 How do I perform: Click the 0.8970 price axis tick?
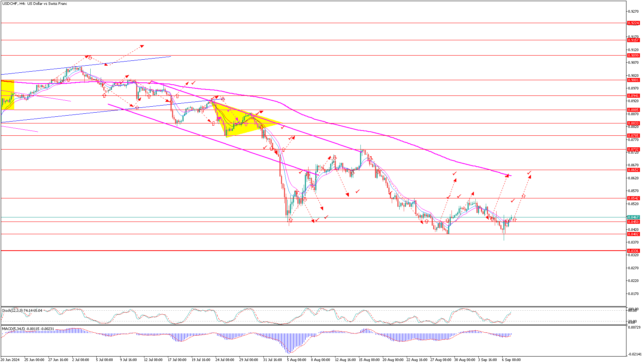633,88
